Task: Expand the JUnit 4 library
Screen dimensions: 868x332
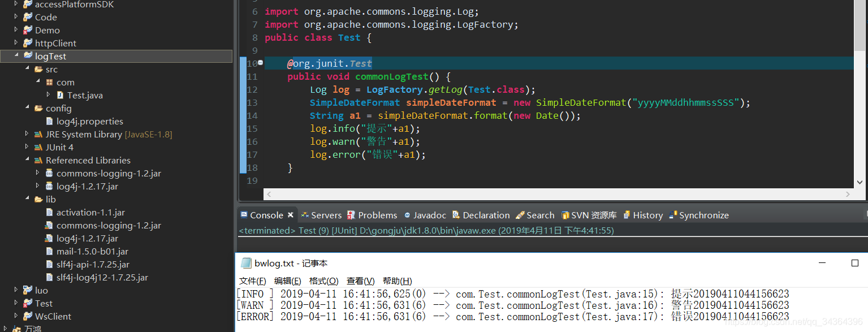Action: pyautogui.click(x=27, y=147)
